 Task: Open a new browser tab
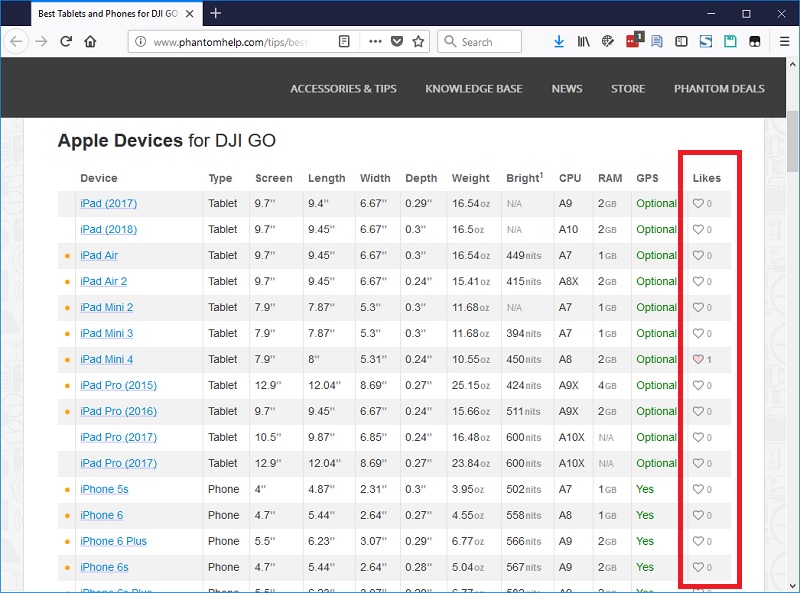[216, 13]
